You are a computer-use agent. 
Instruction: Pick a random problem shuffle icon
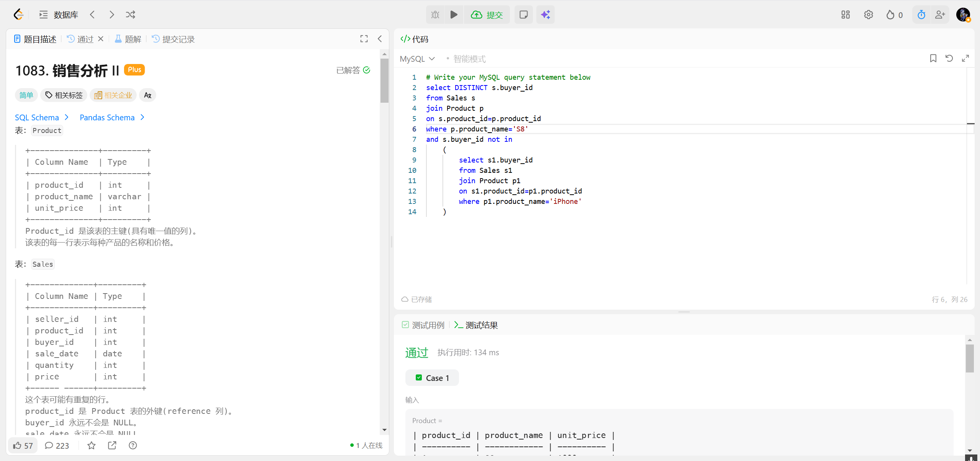[x=130, y=15]
